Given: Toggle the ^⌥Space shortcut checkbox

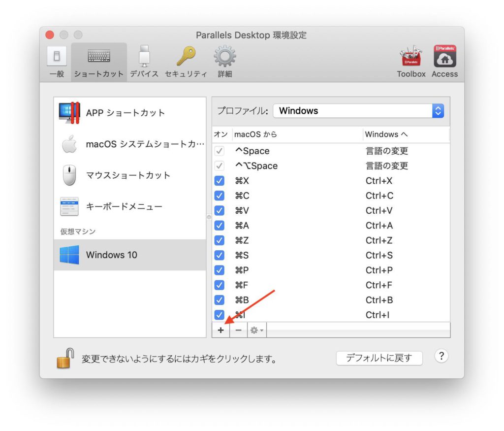Looking at the screenshot, I should pos(219,166).
